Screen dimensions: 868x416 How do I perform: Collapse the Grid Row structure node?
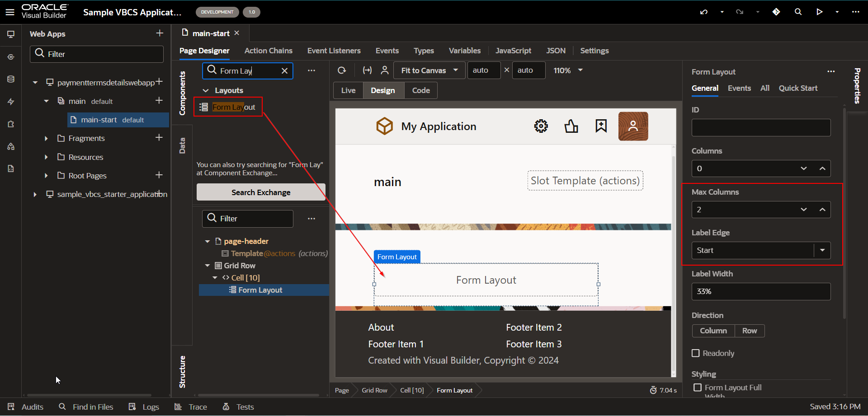point(208,266)
